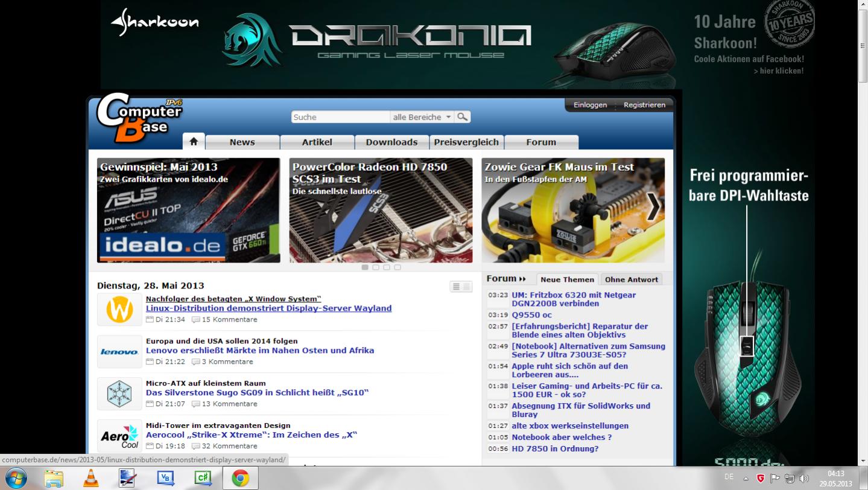Viewport: 868px width, 490px height.
Task: Open Windows Explorer from the taskbar
Action: [x=54, y=479]
